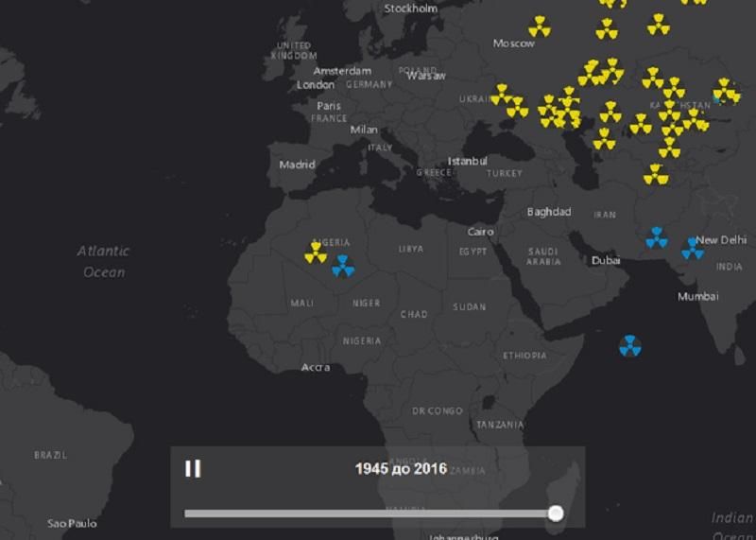
Task: Click the middle of the timeline slider track
Action: 369,514
